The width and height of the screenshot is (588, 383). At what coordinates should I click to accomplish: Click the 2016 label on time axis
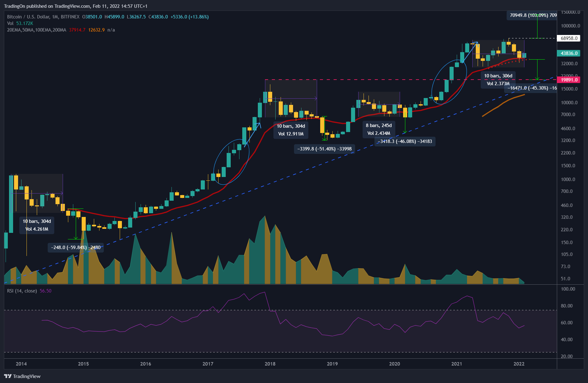point(146,364)
